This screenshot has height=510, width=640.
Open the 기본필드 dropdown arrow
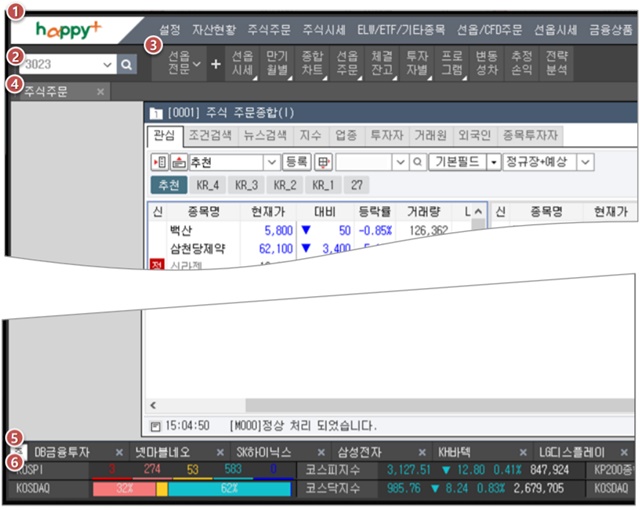[x=494, y=162]
